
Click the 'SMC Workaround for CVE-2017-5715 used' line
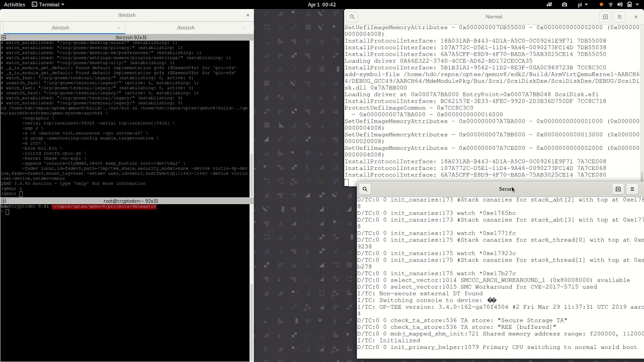tap(477, 287)
